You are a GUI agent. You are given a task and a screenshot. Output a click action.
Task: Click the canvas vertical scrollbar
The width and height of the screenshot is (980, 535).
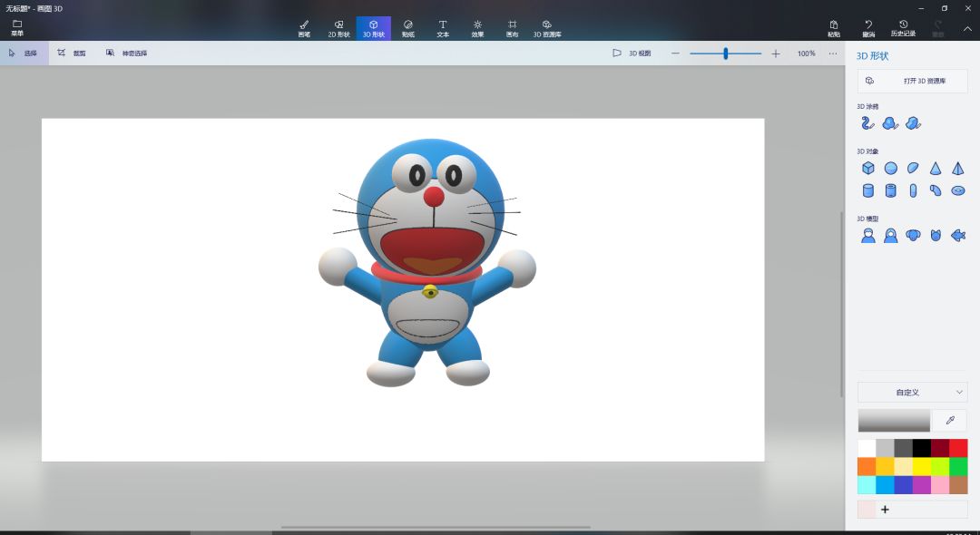841,304
